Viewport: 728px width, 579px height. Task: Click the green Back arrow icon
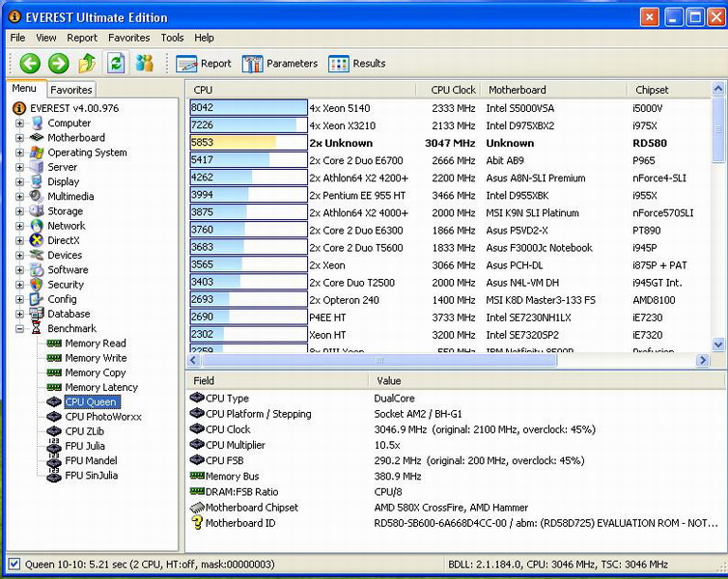(x=30, y=63)
